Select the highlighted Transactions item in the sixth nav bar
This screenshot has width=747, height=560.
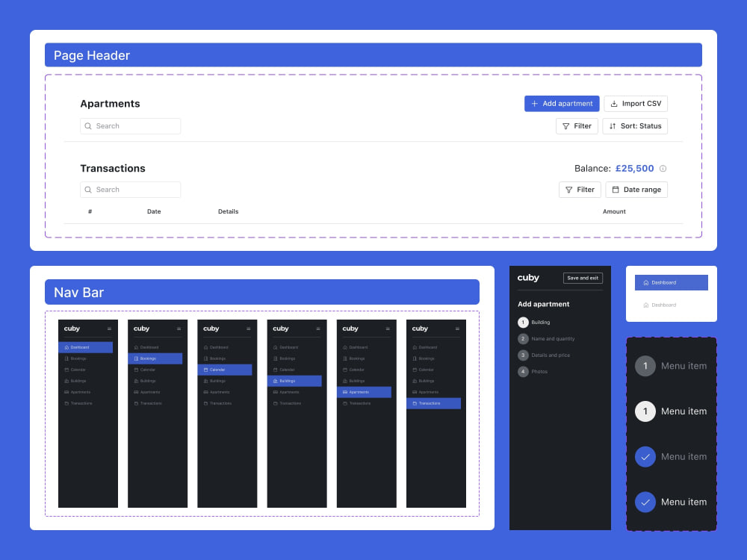[433, 403]
